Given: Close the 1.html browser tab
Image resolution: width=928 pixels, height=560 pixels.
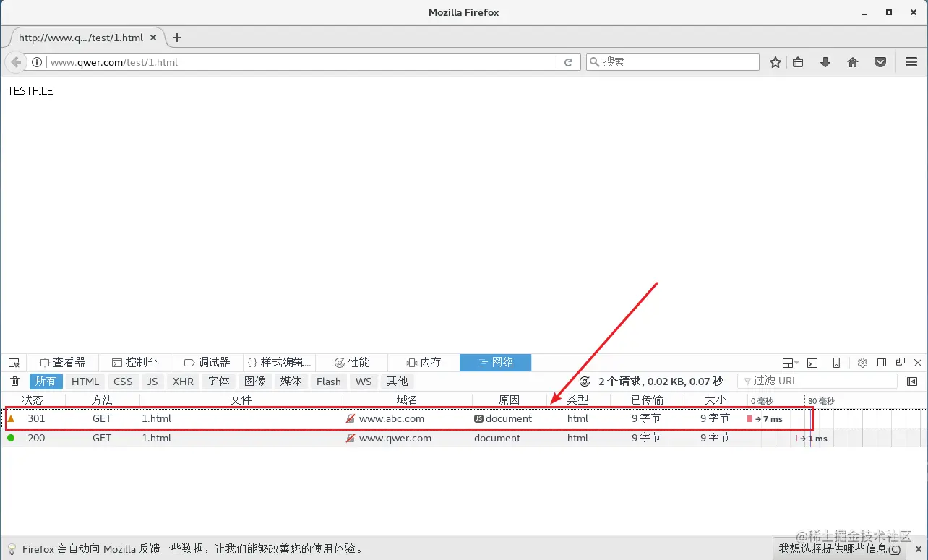Looking at the screenshot, I should click(153, 38).
